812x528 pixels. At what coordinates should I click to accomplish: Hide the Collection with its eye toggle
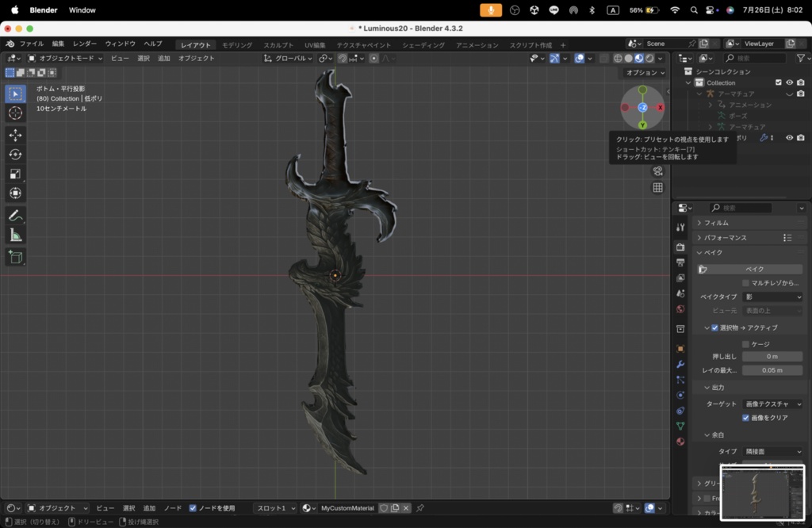[788, 82]
